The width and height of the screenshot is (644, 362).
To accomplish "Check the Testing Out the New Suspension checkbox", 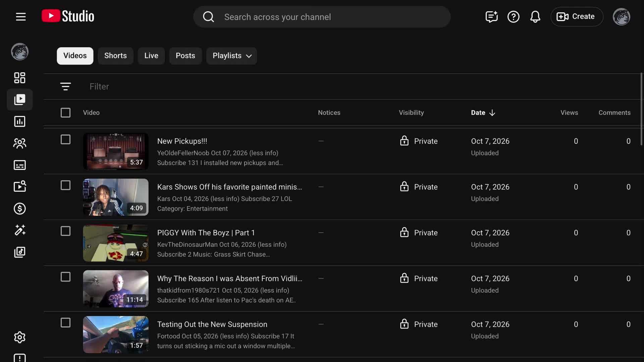I will 65,323.
